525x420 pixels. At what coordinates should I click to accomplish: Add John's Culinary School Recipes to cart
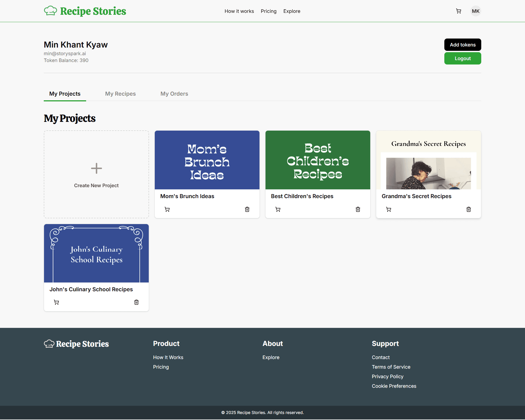pyautogui.click(x=56, y=302)
